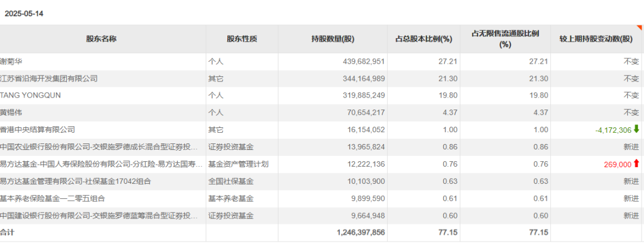Click the green down arrow beside -4,172,306
The image size is (644, 244).
point(637,129)
